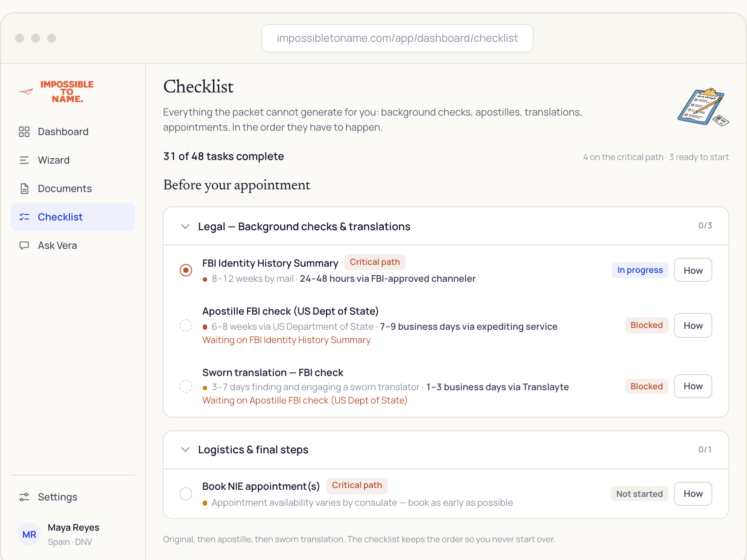Click the Critical path tag on FBI Identity History
Image resolution: width=747 pixels, height=560 pixels.
(x=375, y=262)
